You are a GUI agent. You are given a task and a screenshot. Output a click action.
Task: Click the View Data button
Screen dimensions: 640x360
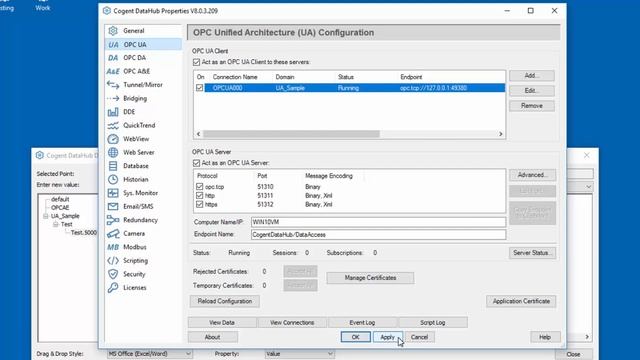tap(222, 322)
